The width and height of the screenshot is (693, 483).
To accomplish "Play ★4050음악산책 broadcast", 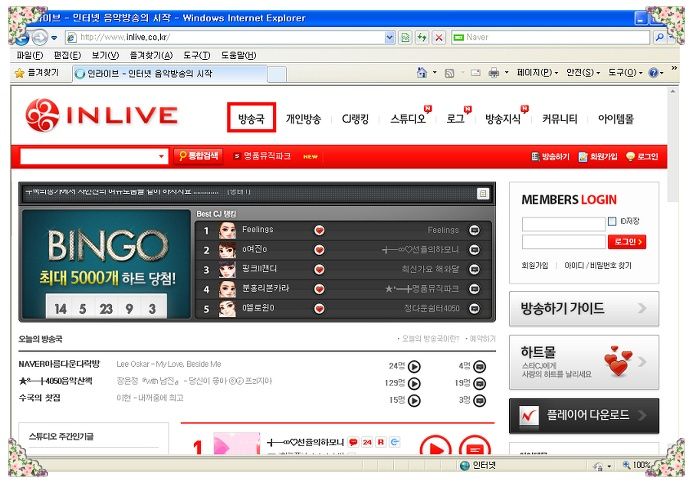I will tap(414, 384).
